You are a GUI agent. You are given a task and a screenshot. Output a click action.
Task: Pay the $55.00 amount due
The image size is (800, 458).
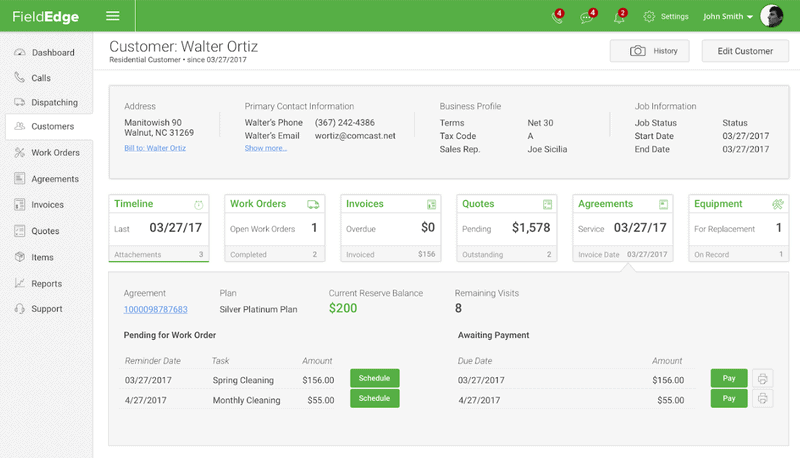click(x=729, y=398)
